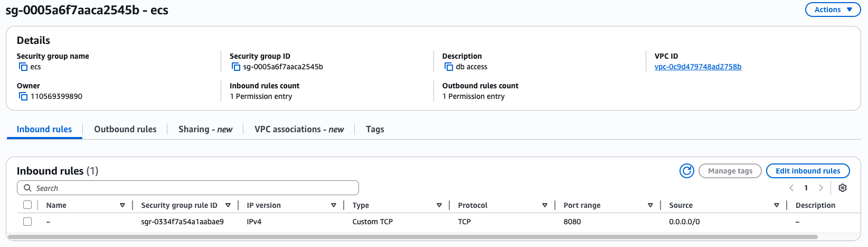Click page number 1 in pagination
This screenshot has width=868, height=247.
tap(806, 188)
